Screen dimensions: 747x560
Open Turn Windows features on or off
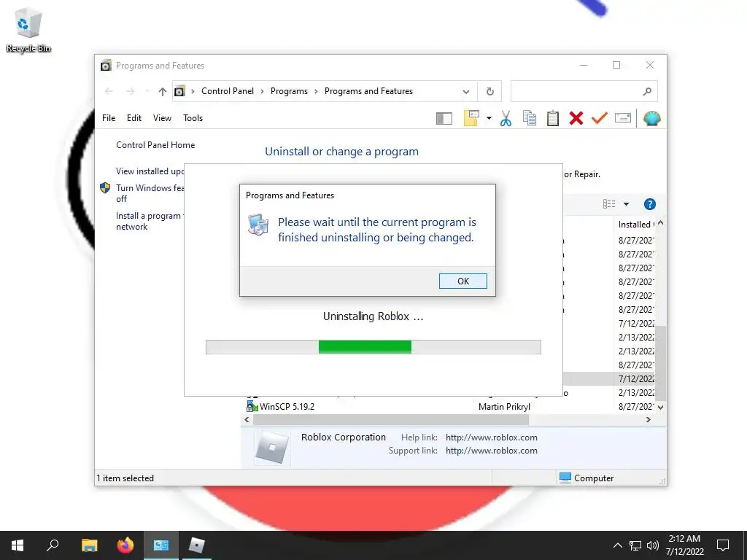click(150, 192)
